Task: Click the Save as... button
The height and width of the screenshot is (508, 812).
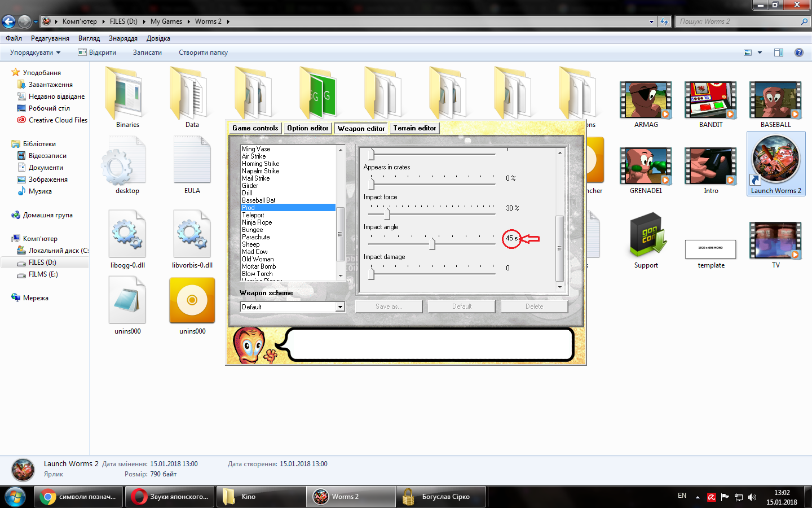Action: coord(389,306)
